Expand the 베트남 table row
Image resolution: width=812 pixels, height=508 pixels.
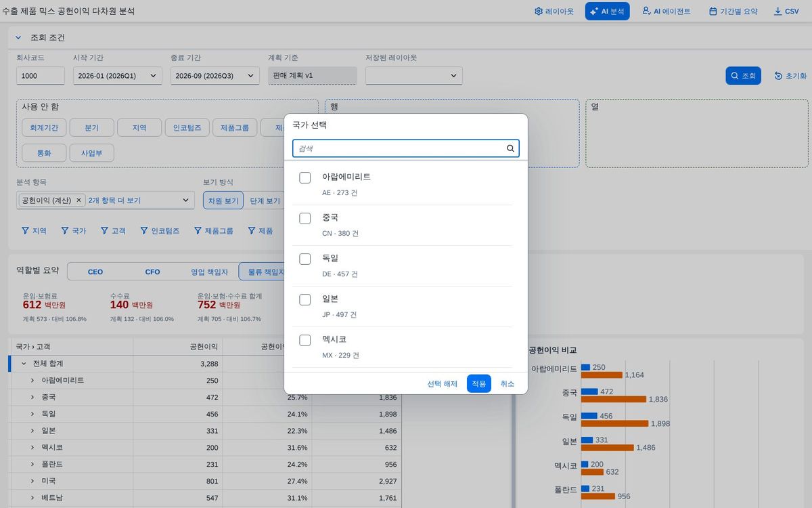coord(32,498)
